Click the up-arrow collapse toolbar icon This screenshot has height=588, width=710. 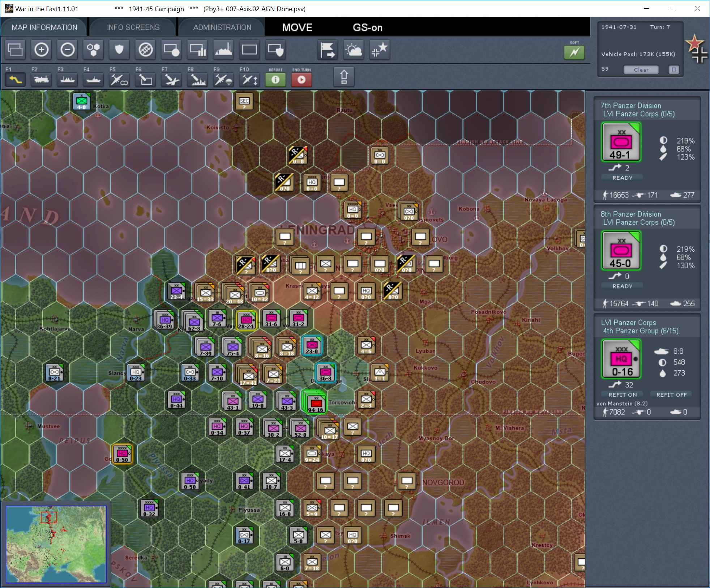(344, 77)
